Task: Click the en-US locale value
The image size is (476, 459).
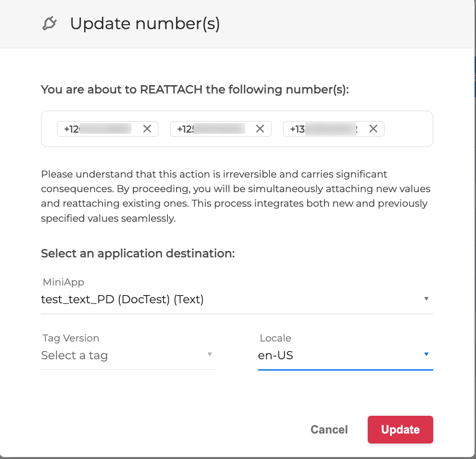Action: tap(275, 355)
